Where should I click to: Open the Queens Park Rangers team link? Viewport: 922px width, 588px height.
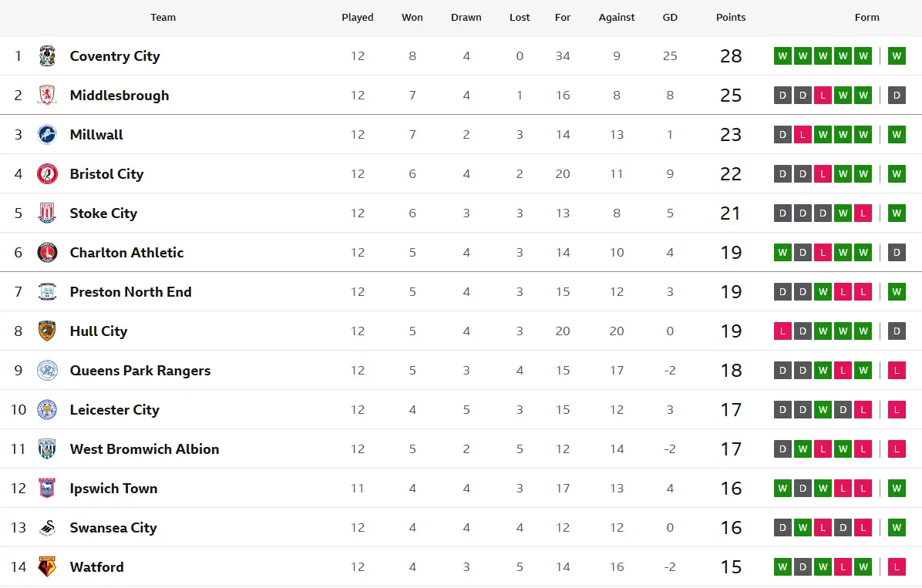[140, 371]
